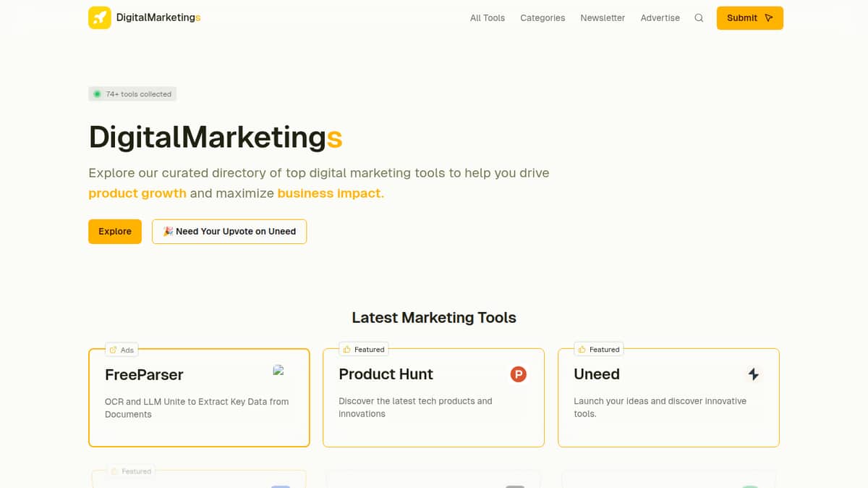This screenshot has height=488, width=868.
Task: Click the FreeParser broken image icon
Action: pyautogui.click(x=278, y=370)
